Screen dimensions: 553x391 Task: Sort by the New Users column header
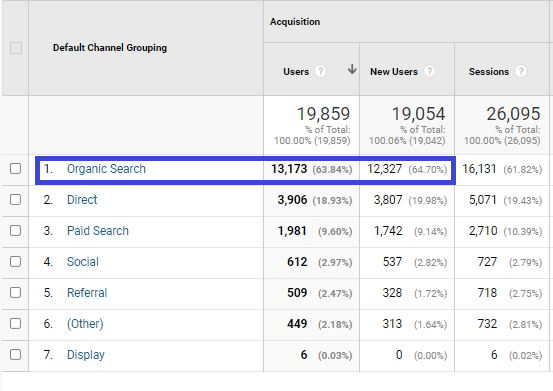pos(394,72)
